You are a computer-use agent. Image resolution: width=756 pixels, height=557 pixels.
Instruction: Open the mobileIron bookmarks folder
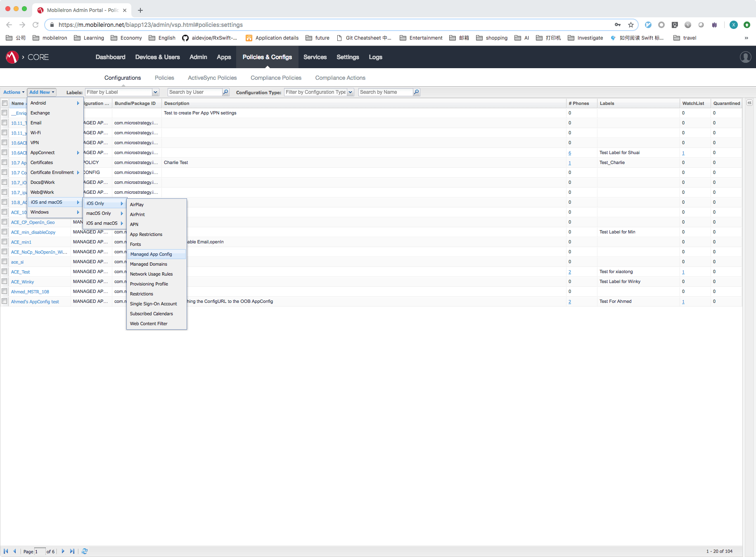pos(50,38)
